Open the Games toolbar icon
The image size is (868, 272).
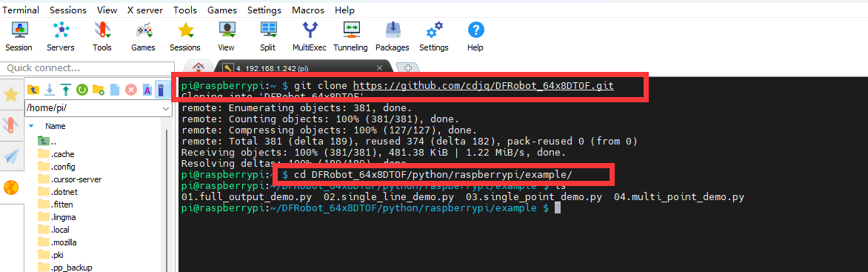[144, 36]
